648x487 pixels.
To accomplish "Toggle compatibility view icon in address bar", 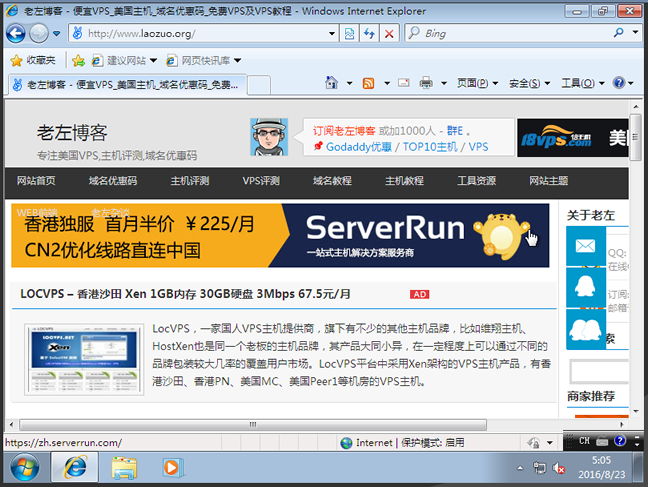I will click(349, 33).
